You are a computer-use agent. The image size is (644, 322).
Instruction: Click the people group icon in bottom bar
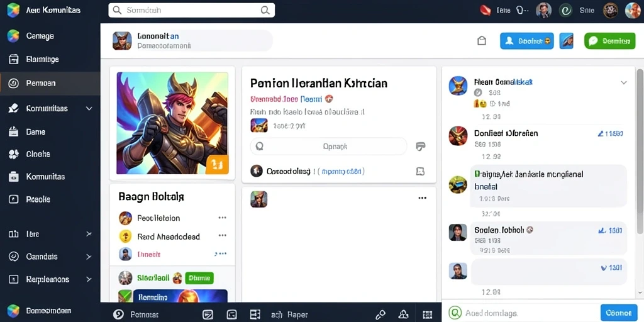[x=404, y=314]
